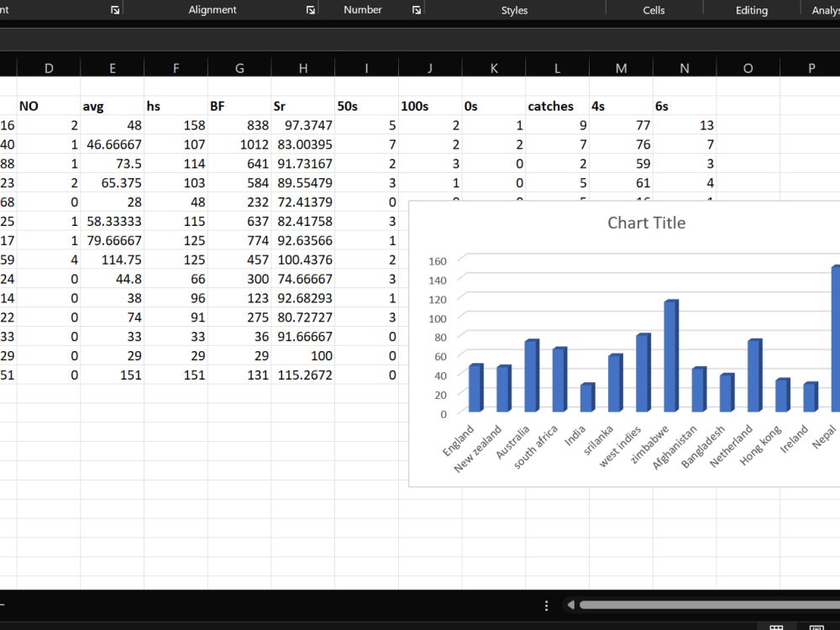Viewport: 840px width, 630px height.
Task: Select column D header
Action: click(49, 68)
